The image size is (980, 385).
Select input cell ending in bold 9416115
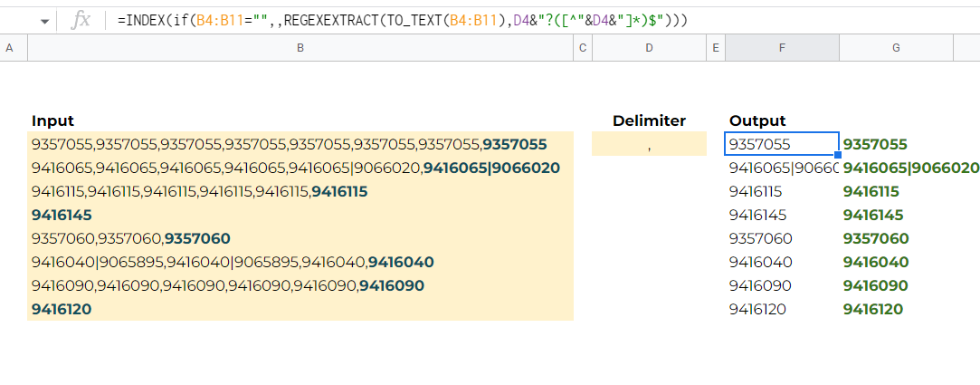pos(300,191)
